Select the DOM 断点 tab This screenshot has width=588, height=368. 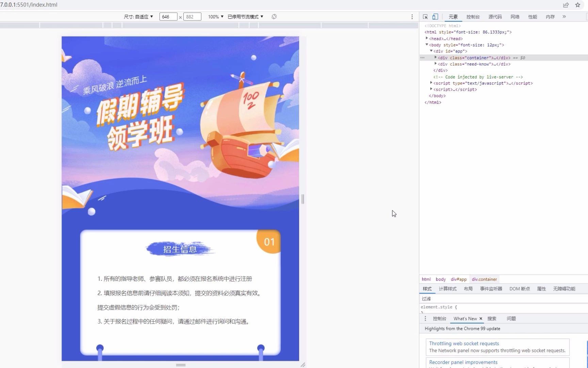pos(520,289)
